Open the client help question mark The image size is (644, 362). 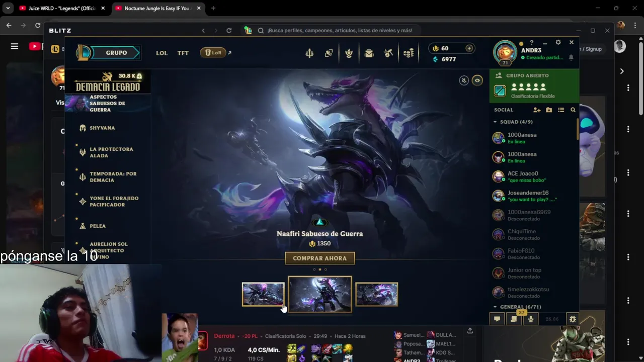tap(531, 43)
